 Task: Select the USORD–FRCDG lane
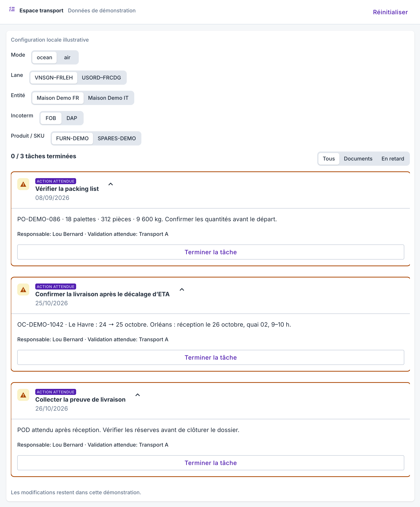click(x=101, y=78)
